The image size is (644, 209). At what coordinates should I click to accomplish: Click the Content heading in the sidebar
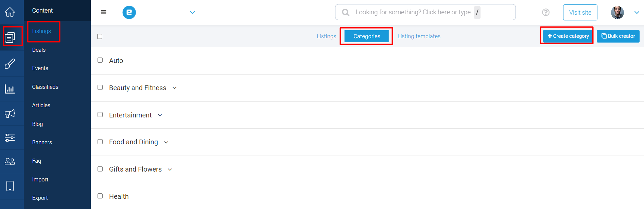pyautogui.click(x=42, y=11)
